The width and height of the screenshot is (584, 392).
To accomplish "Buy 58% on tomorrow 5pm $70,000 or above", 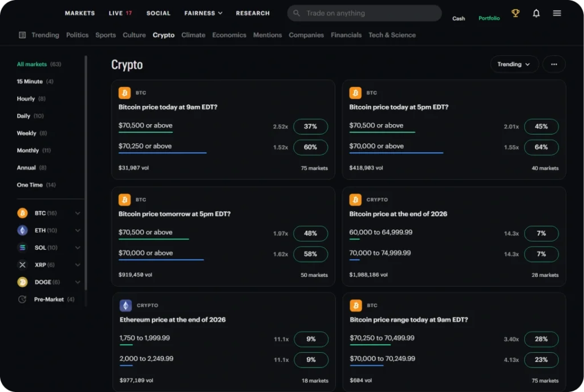I will [x=310, y=254].
